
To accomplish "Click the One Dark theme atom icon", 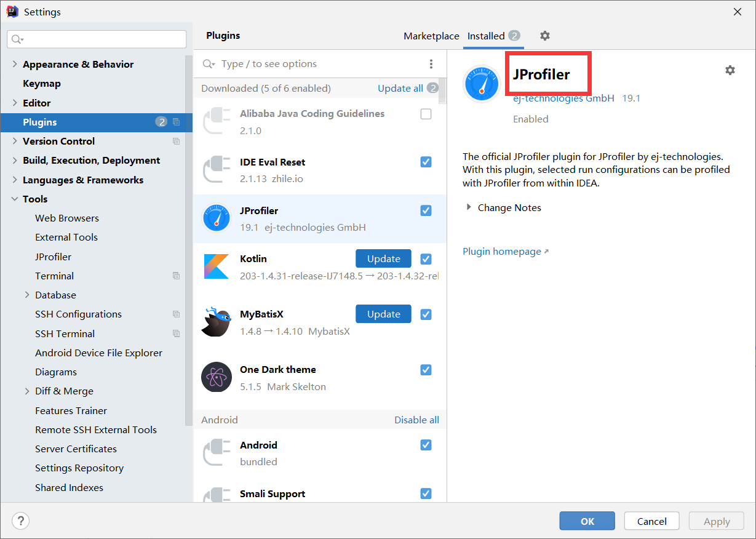I will 216,377.
